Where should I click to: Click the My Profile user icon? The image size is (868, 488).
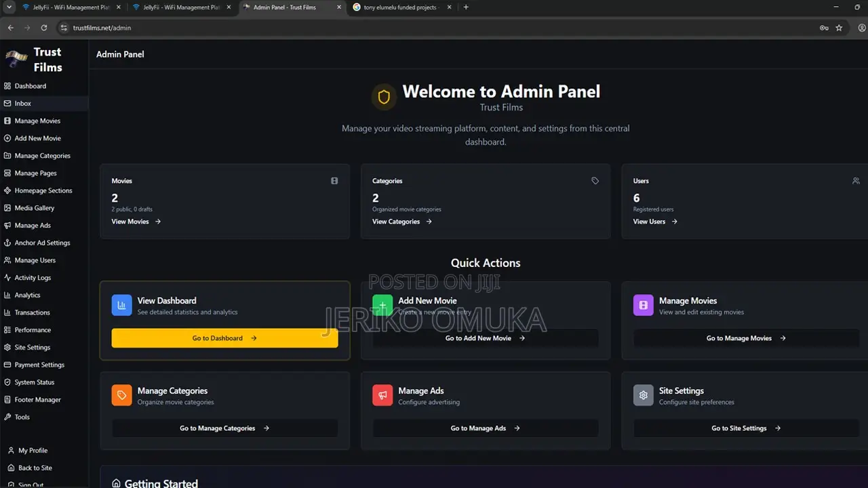pos(11,451)
